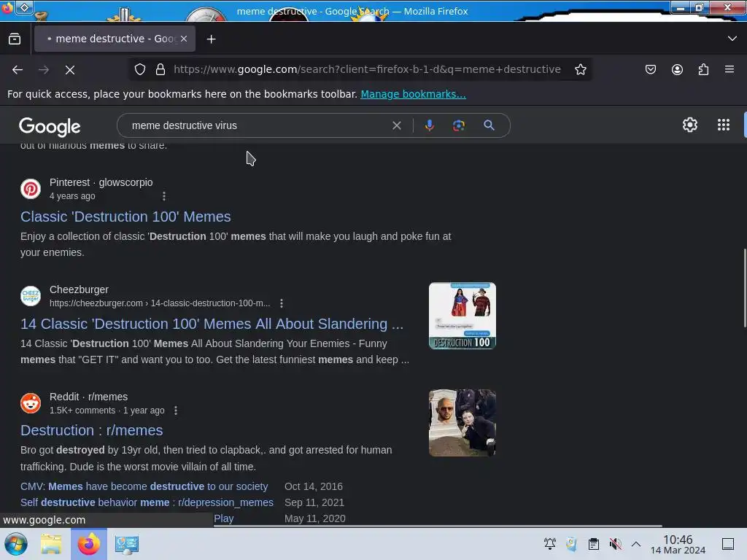Click the Reddit site icon
Viewport: 747px width, 560px height.
(31, 402)
